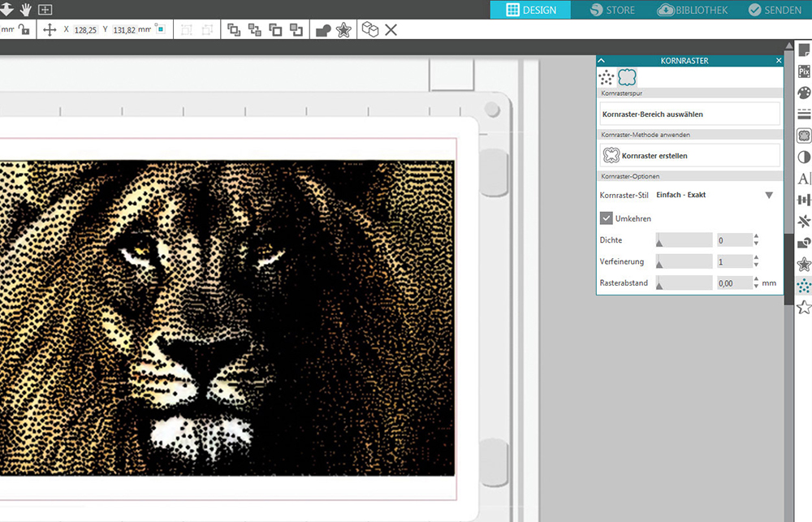
Task: Click the delete X icon in the toolbar
Action: click(391, 30)
